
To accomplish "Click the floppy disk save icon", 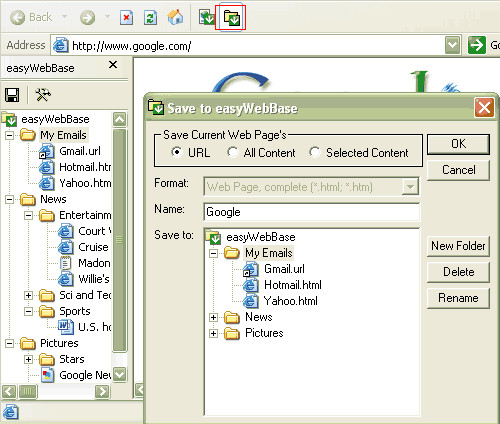I will (12, 95).
